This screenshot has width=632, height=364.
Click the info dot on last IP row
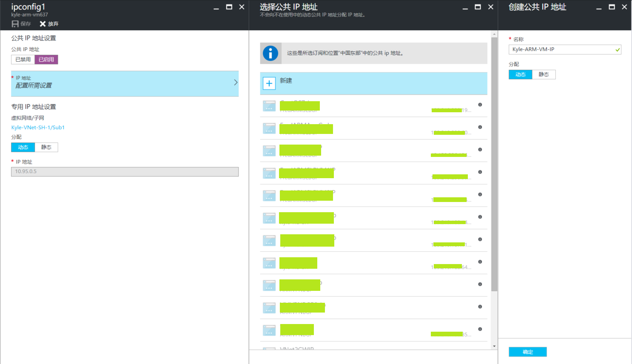tap(480, 329)
